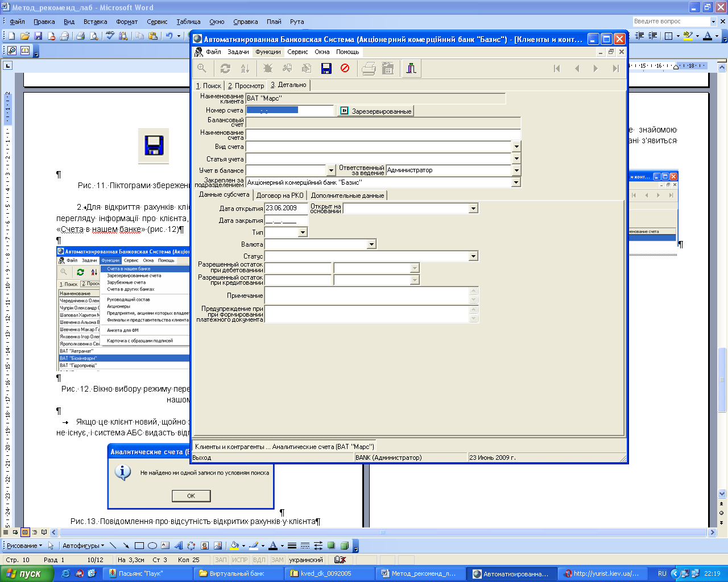This screenshot has height=582, width=728.
Task: Click Word's Print icon
Action: coord(80,36)
